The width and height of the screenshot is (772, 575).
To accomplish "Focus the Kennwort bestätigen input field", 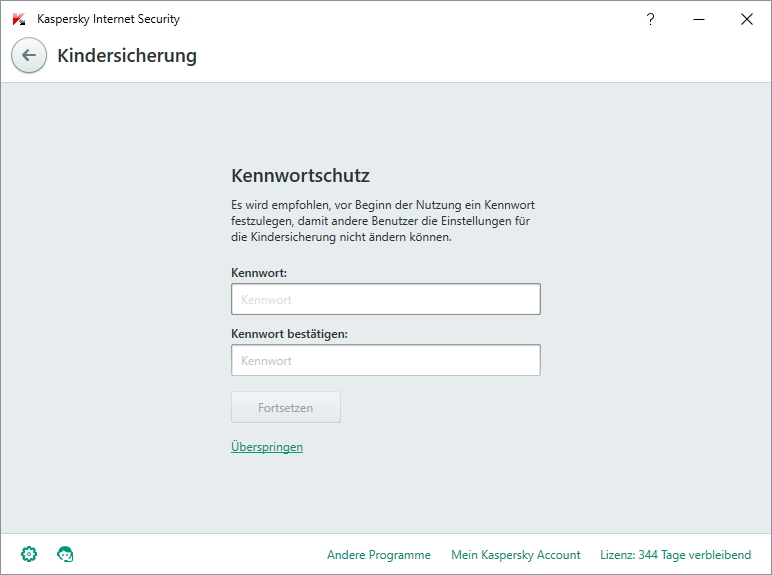I will pyautogui.click(x=386, y=360).
